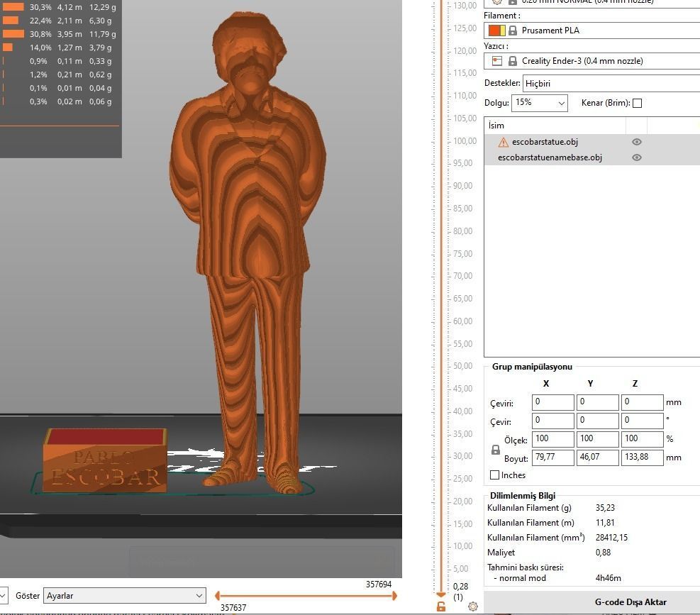Click the Çevir rotation Y field

(598, 421)
